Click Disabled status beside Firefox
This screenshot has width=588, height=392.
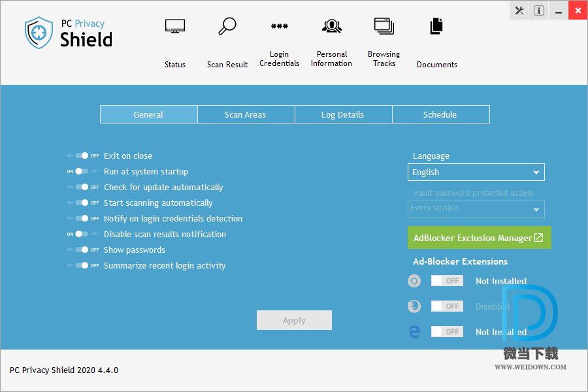(493, 306)
